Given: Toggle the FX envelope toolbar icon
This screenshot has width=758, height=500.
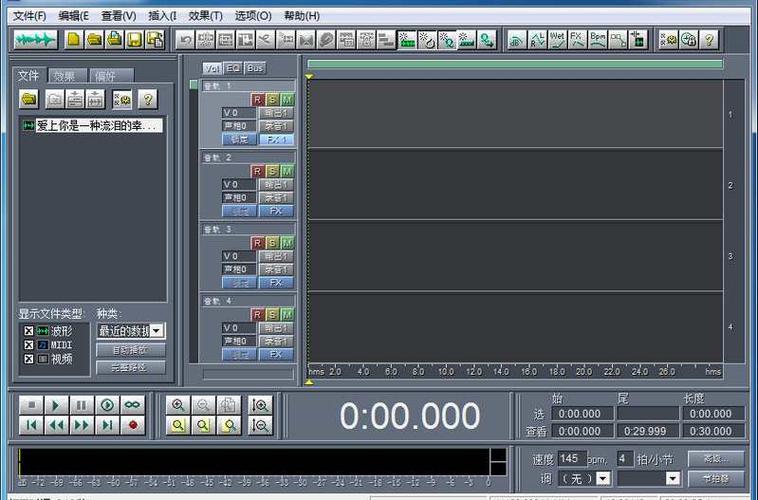Looking at the screenshot, I should pos(577,40).
